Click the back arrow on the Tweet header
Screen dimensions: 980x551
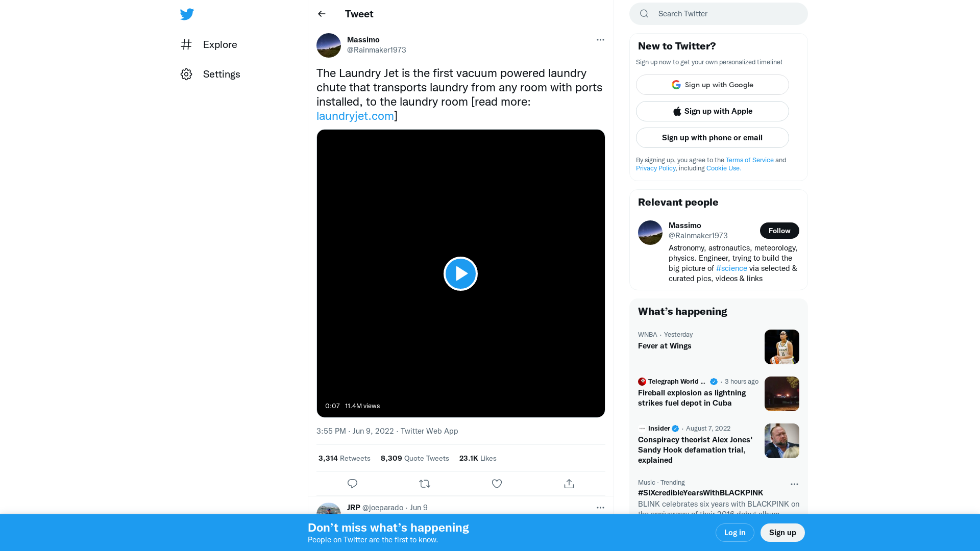321,14
